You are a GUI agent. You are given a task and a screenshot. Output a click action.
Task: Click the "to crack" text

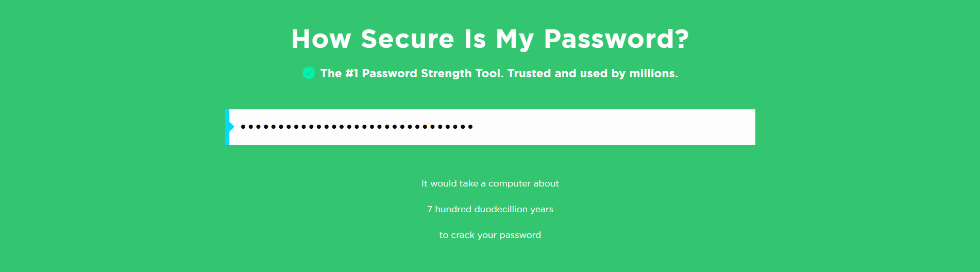(457, 235)
